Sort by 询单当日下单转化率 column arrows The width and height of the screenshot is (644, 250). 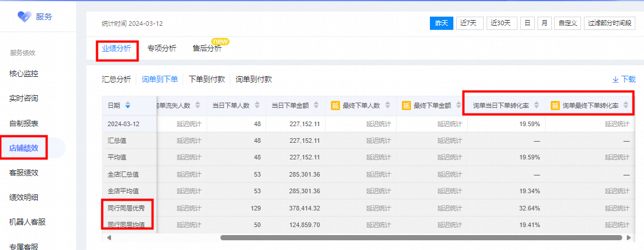[x=536, y=106]
